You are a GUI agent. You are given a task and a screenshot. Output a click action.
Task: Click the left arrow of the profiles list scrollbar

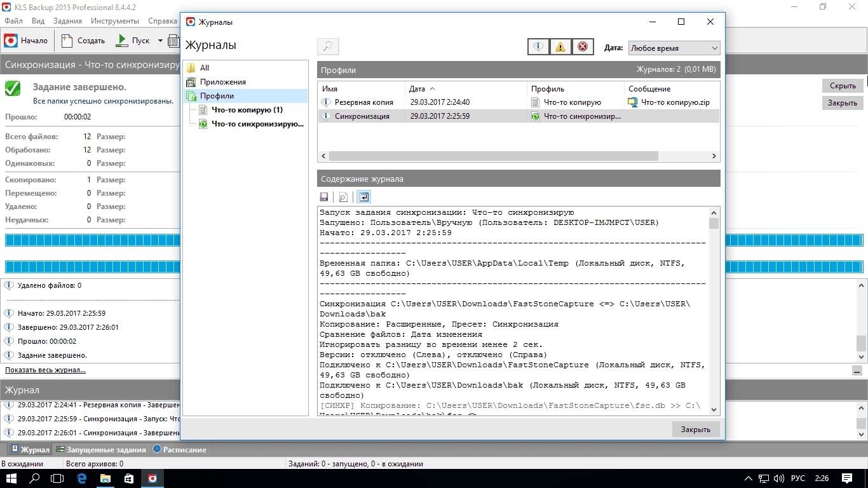323,156
